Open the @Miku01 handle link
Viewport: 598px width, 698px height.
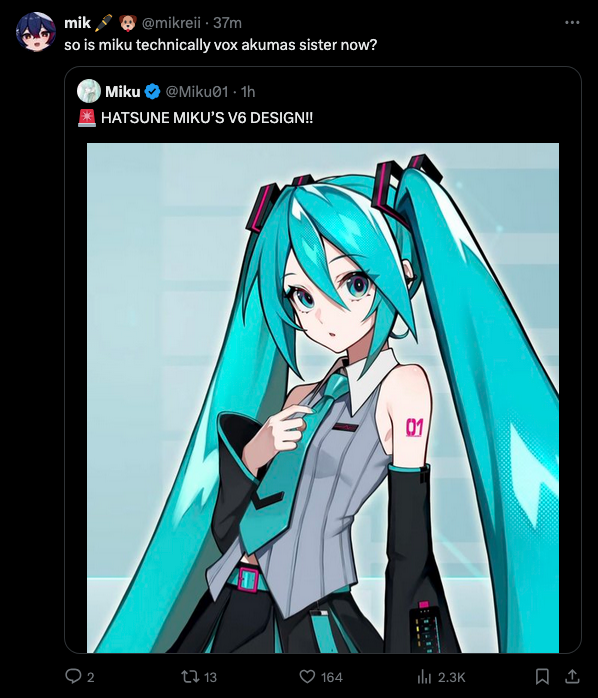(197, 91)
